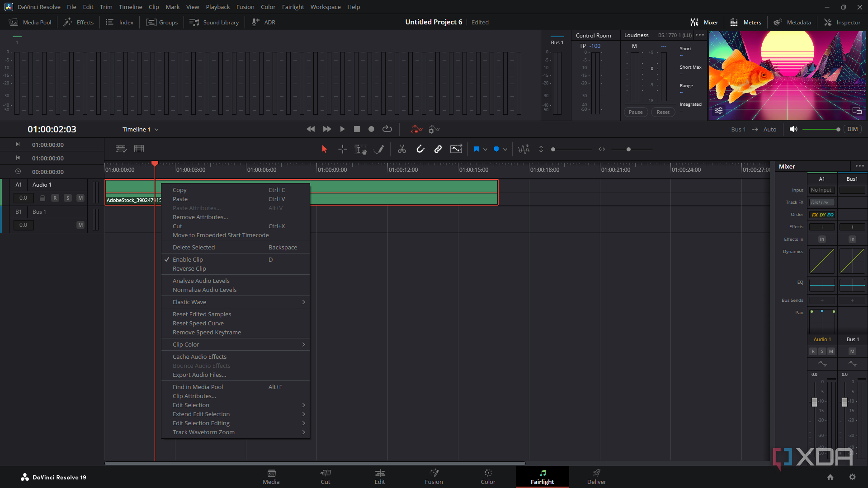
Task: Activate the razor scissors tool
Action: pyautogui.click(x=402, y=149)
